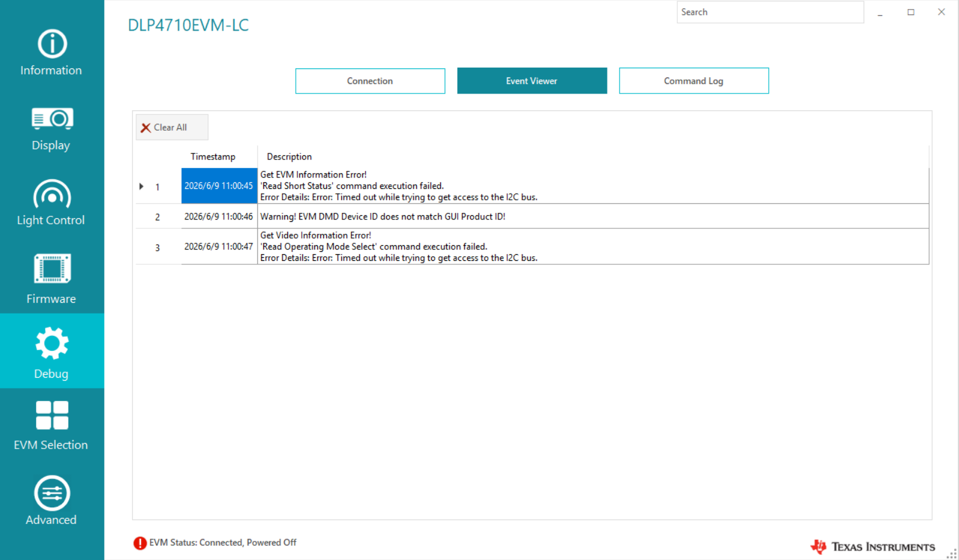Image resolution: width=959 pixels, height=560 pixels.
Task: Open the Light Control section
Action: click(52, 201)
